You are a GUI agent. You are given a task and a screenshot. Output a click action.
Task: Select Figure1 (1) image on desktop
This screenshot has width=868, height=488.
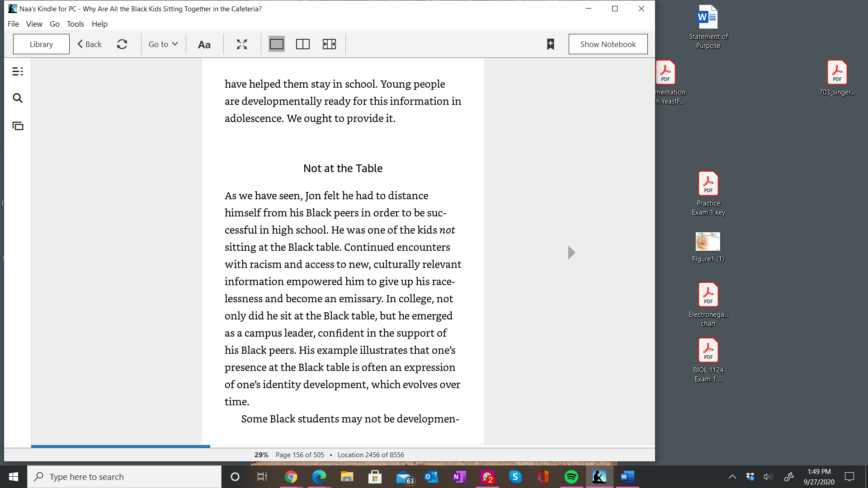pyautogui.click(x=708, y=247)
